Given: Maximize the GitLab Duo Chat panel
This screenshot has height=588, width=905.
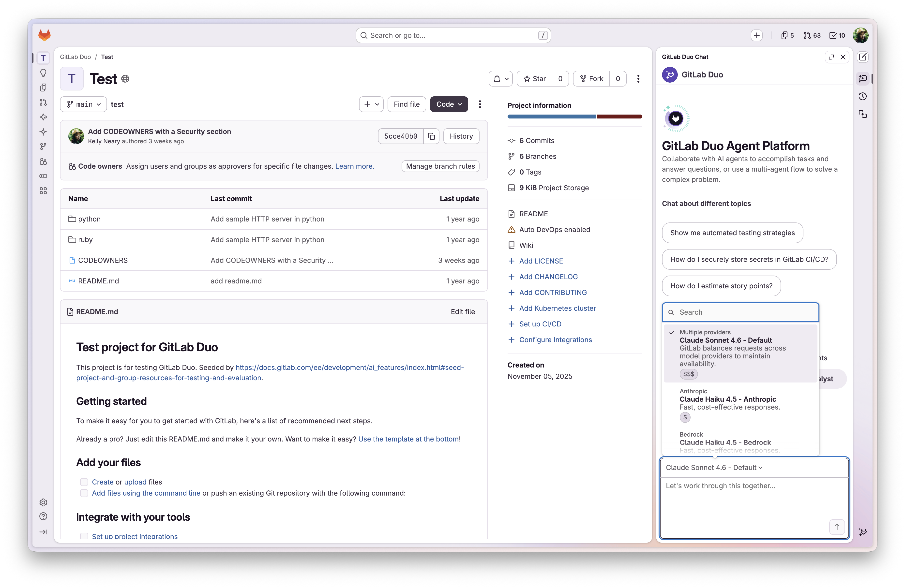Looking at the screenshot, I should 831,57.
